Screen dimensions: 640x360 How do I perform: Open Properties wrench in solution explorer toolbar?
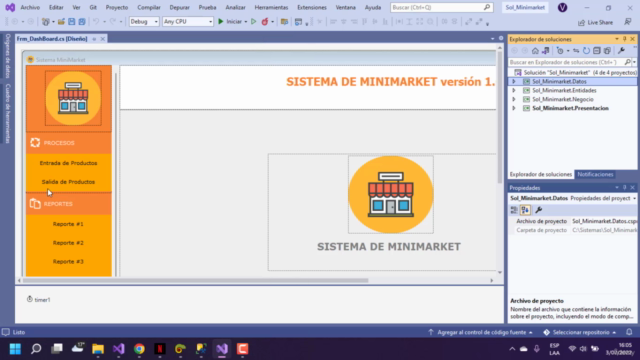(621, 51)
